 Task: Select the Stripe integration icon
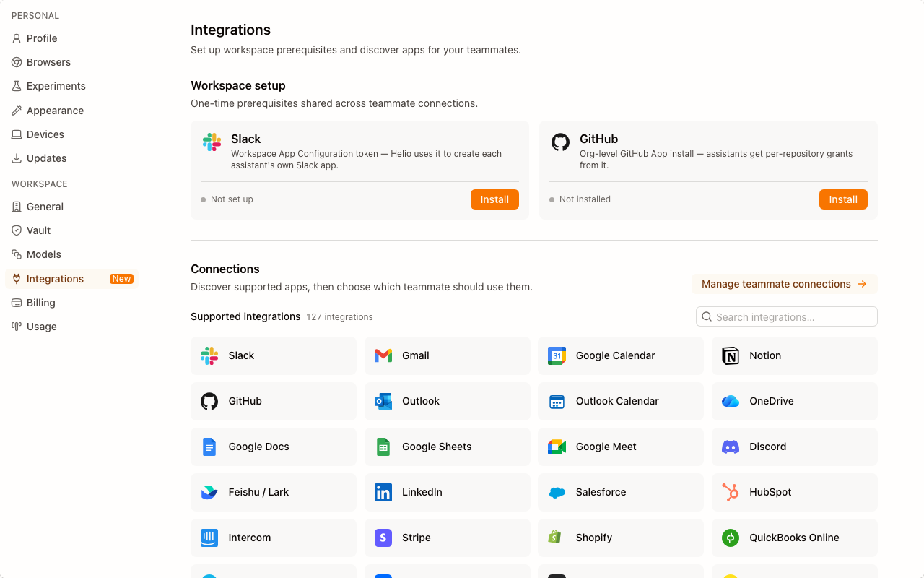(383, 538)
